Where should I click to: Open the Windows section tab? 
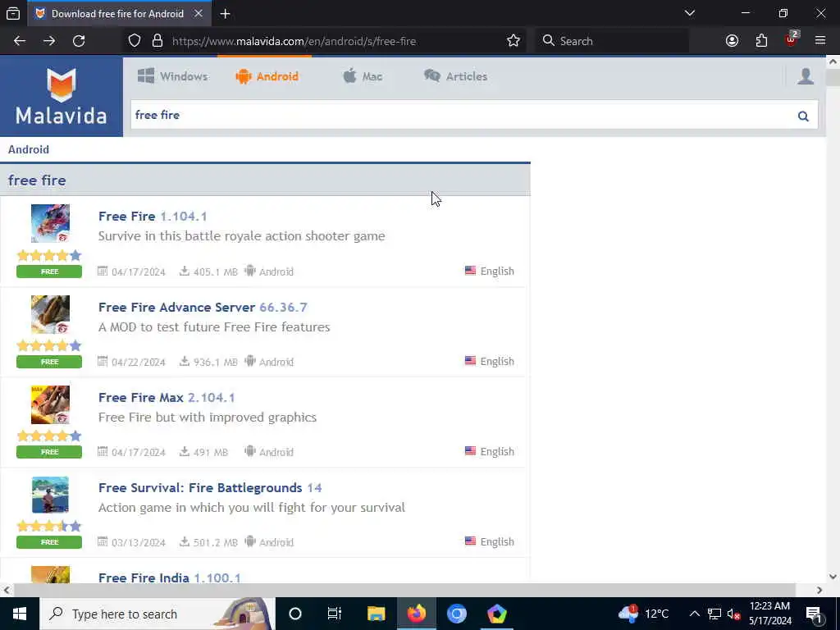172,76
